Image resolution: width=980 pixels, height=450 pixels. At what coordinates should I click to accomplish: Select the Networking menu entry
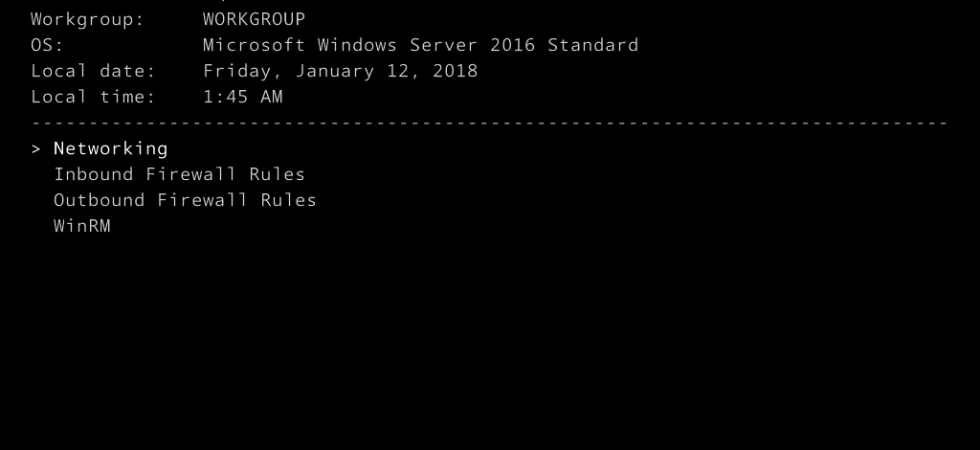pos(111,149)
